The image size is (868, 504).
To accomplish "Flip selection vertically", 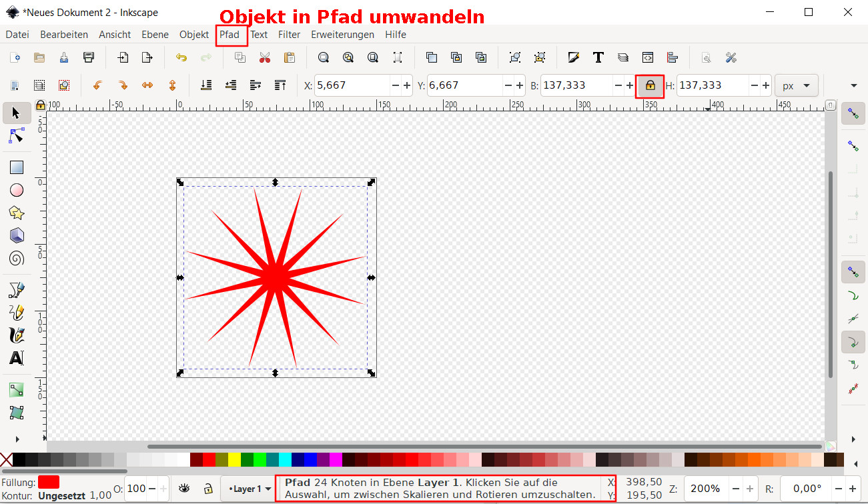I will coord(172,85).
